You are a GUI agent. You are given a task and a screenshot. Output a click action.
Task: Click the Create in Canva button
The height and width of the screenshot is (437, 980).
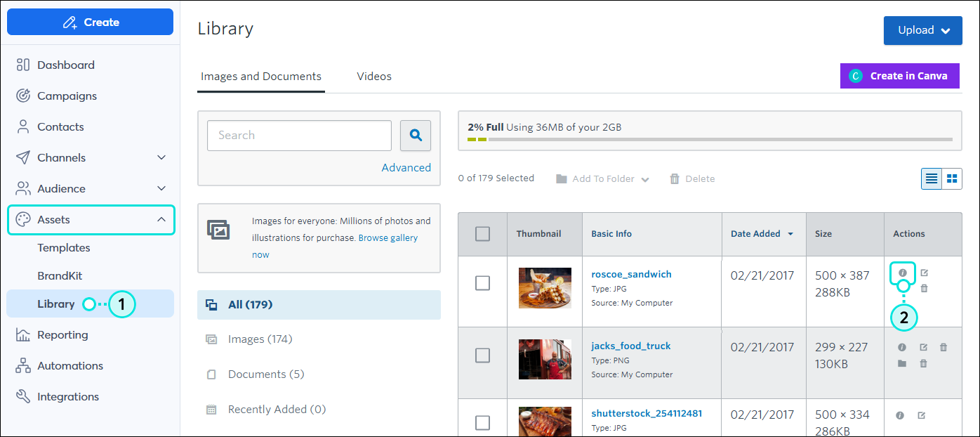pyautogui.click(x=899, y=76)
